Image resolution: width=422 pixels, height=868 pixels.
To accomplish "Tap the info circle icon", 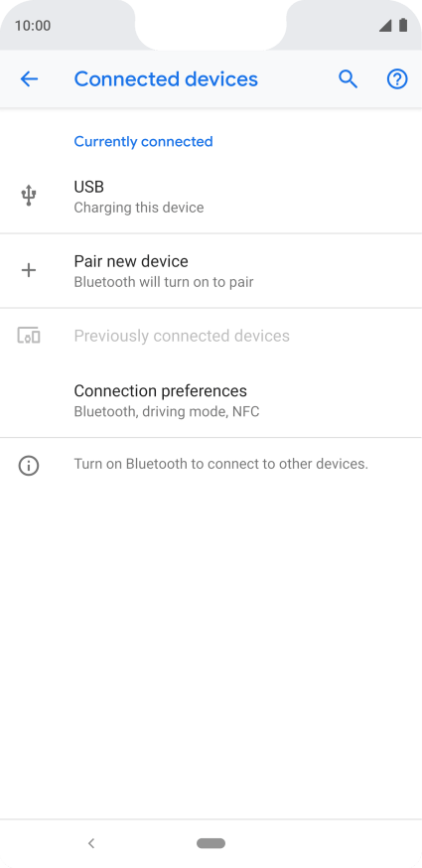I will tap(28, 466).
